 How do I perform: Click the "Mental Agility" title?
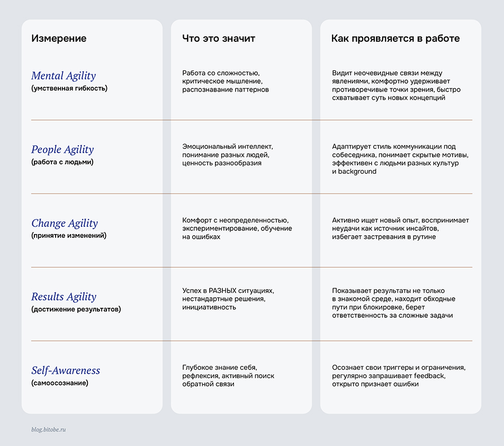coord(64,76)
